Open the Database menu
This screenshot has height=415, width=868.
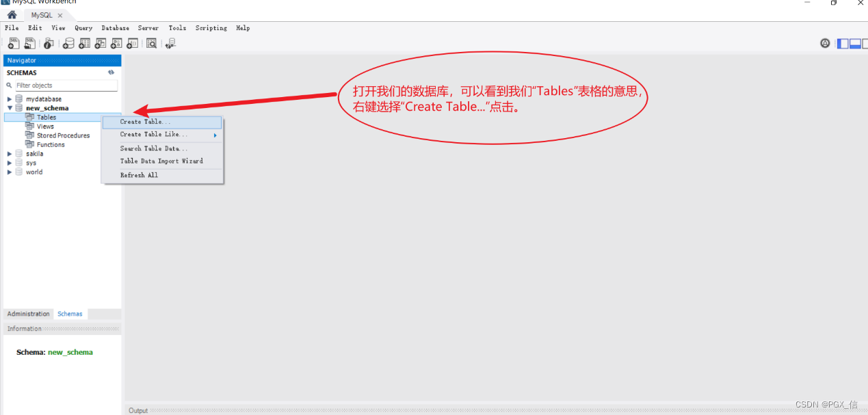click(116, 28)
